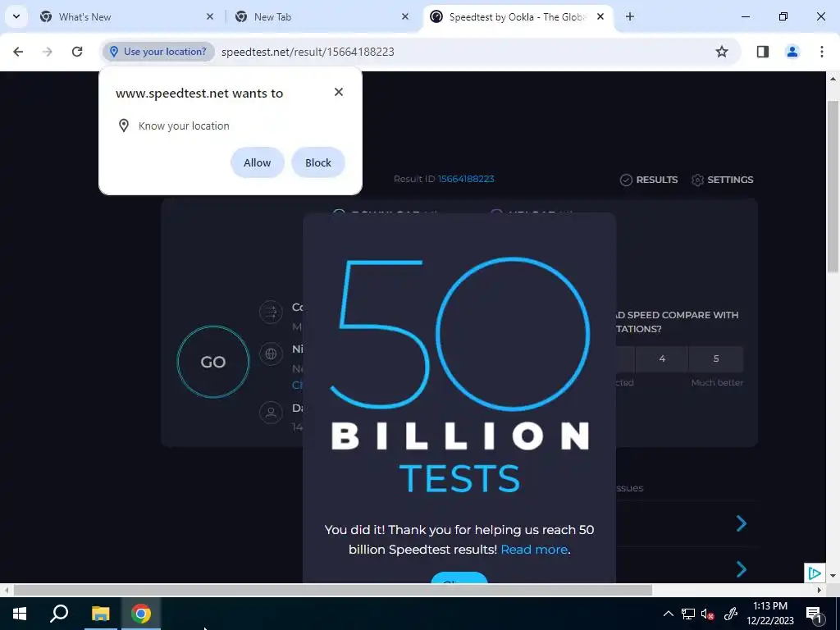The image size is (840, 630).
Task: Click the muted volume tray icon
Action: (x=708, y=614)
